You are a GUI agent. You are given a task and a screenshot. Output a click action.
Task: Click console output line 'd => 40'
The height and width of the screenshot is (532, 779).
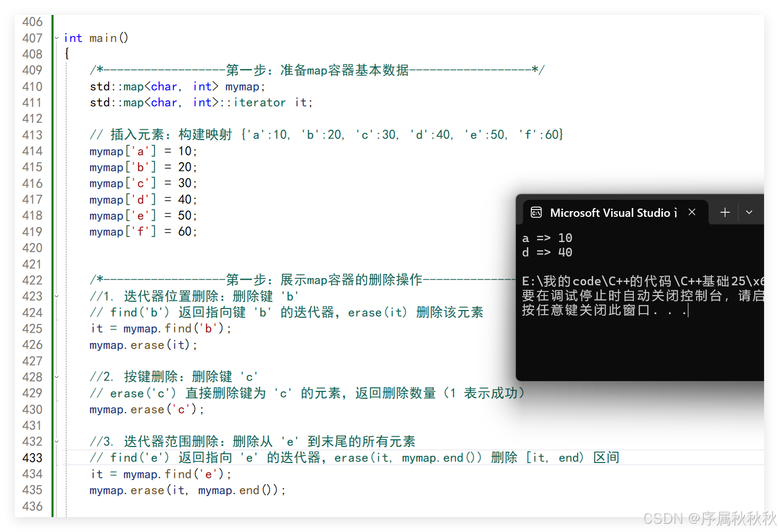click(547, 252)
